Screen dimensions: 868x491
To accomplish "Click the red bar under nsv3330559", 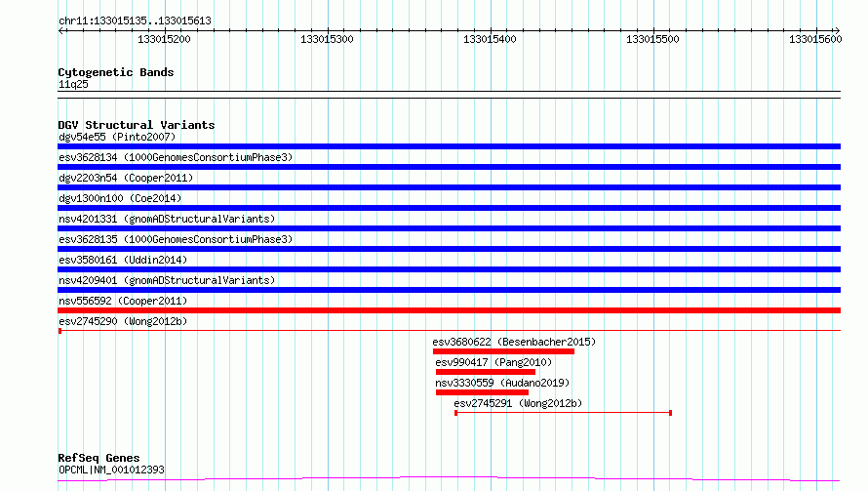I will click(482, 392).
